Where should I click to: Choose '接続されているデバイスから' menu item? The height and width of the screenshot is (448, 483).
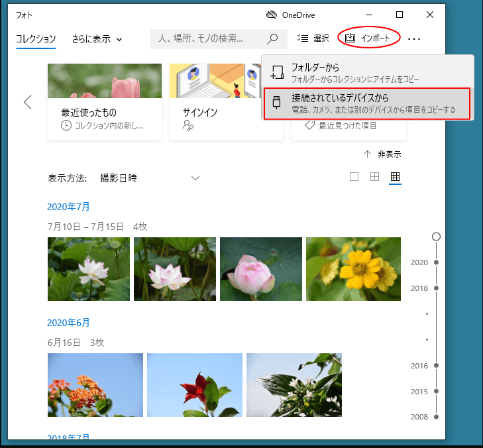[368, 103]
